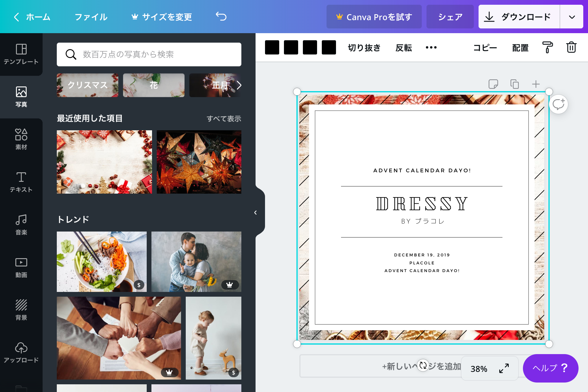588x392 pixels.
Task: Expand the download options arrow
Action: click(x=571, y=17)
